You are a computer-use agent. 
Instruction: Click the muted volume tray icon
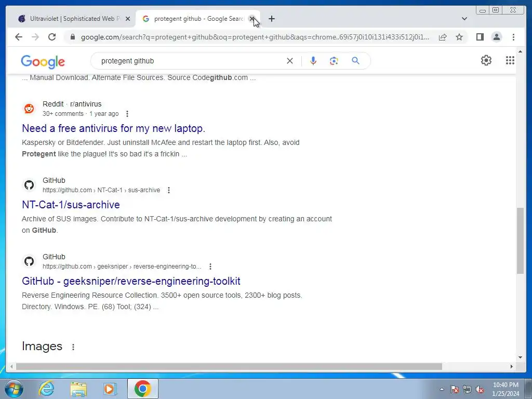coord(480,389)
